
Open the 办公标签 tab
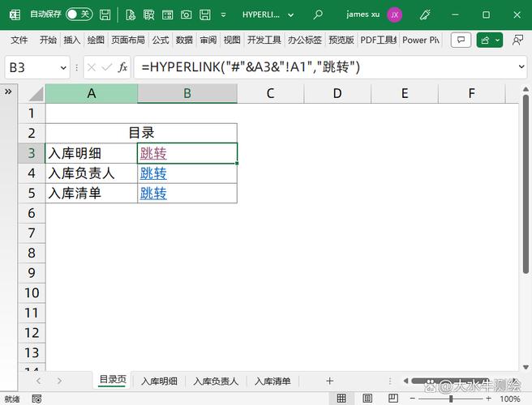(305, 40)
